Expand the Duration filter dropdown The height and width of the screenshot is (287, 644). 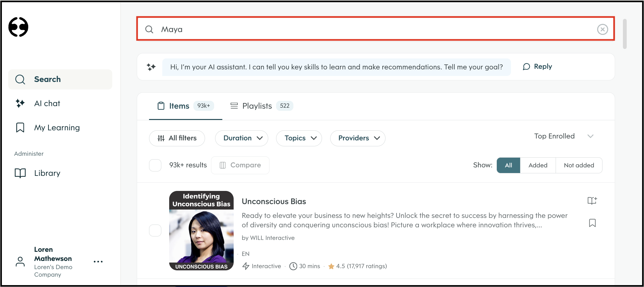click(x=241, y=138)
